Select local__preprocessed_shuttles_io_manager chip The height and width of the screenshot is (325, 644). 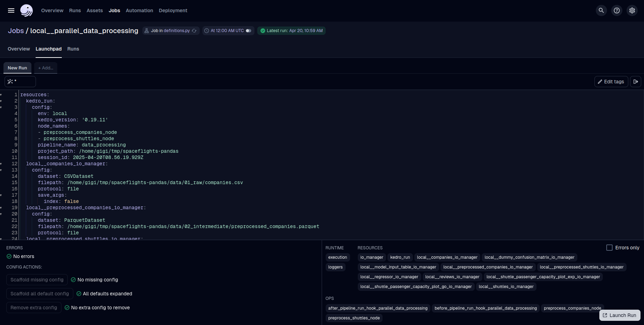582,267
